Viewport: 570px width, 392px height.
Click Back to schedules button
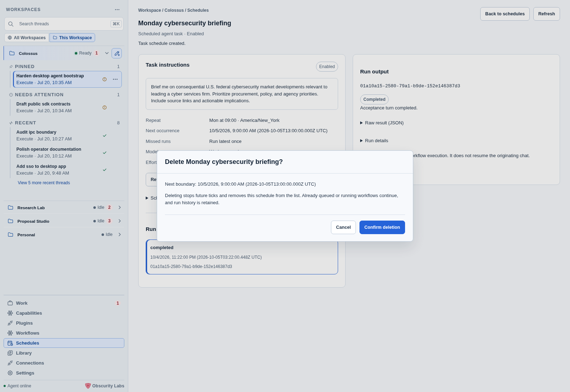coord(505,14)
